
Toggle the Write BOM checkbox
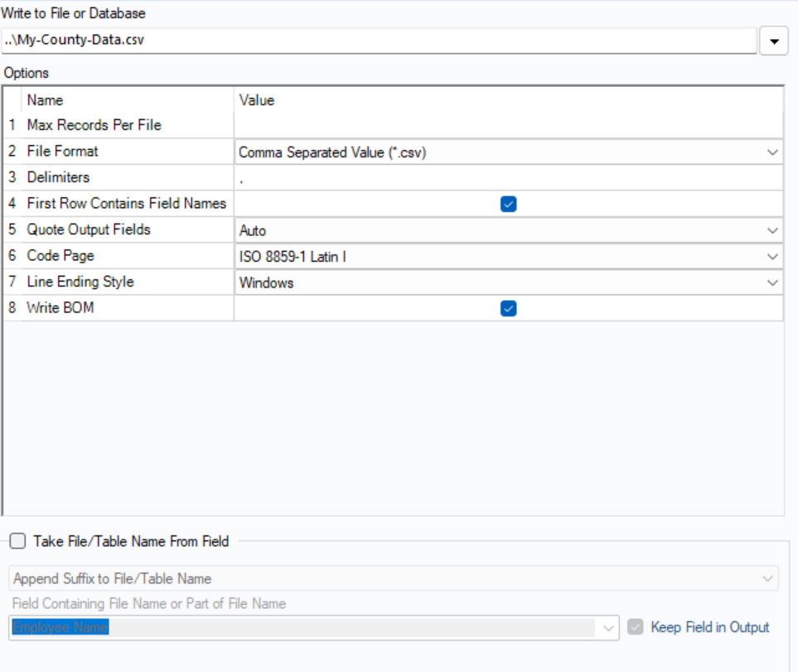coord(508,308)
